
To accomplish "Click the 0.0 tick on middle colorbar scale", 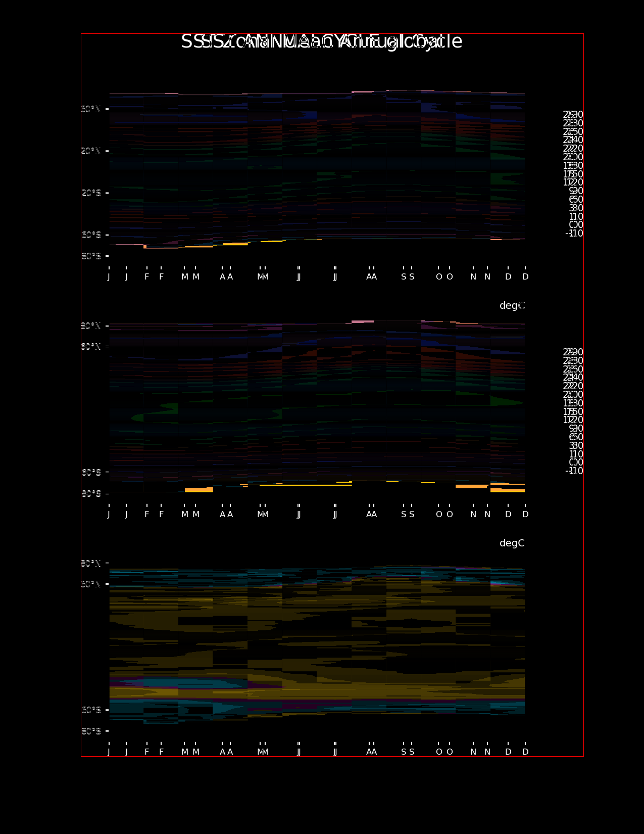I will pyautogui.click(x=576, y=462).
